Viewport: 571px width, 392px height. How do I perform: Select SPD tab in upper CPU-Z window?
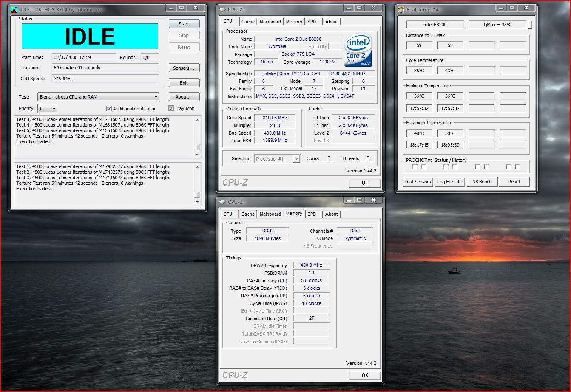tap(312, 22)
